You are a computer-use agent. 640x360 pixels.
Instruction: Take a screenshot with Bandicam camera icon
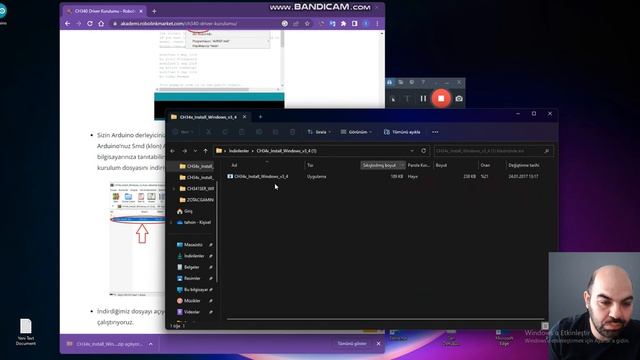459,98
